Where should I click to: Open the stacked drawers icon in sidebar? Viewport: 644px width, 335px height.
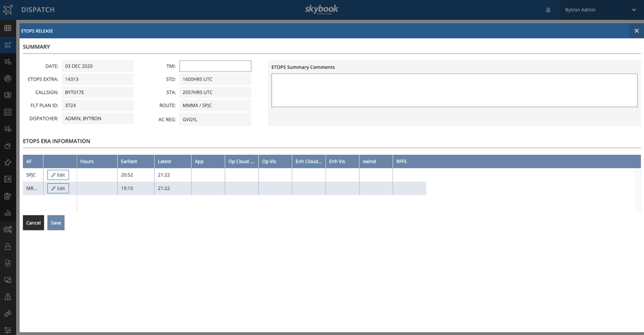[x=8, y=112]
